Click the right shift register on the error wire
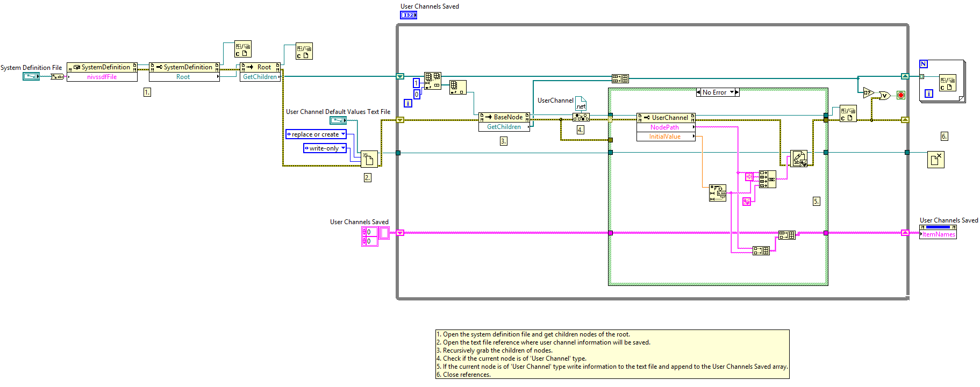The image size is (980, 387). [905, 120]
